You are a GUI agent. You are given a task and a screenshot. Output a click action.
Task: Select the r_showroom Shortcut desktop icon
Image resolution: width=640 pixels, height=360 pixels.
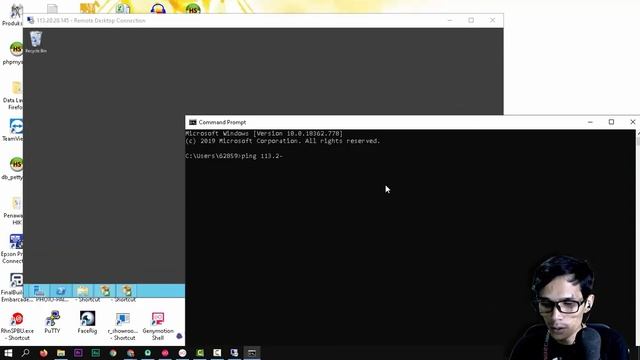(122, 326)
